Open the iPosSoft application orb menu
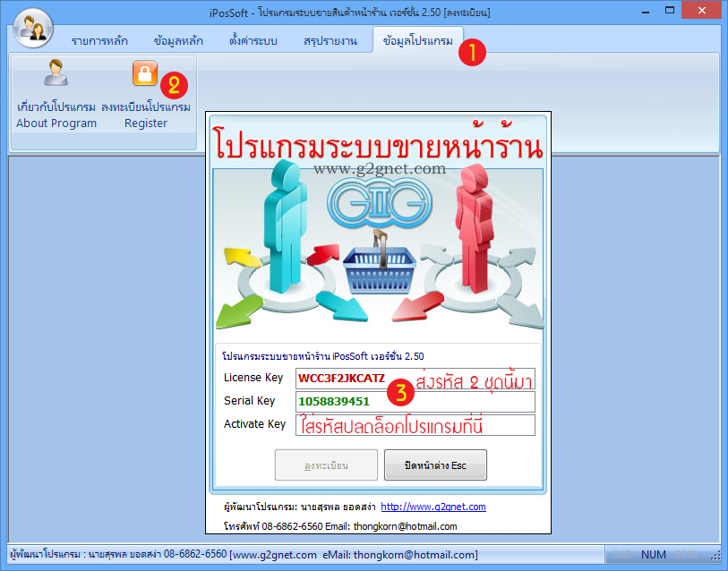 pos(33,28)
